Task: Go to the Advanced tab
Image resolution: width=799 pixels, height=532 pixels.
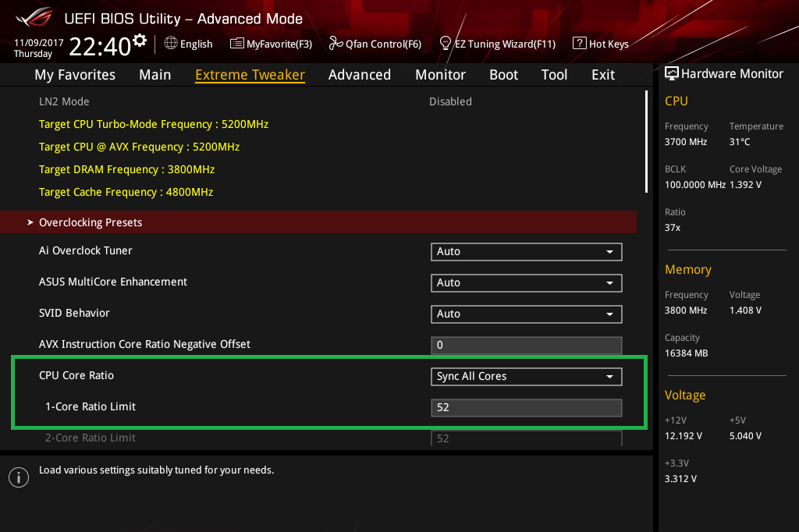Action: pyautogui.click(x=359, y=75)
